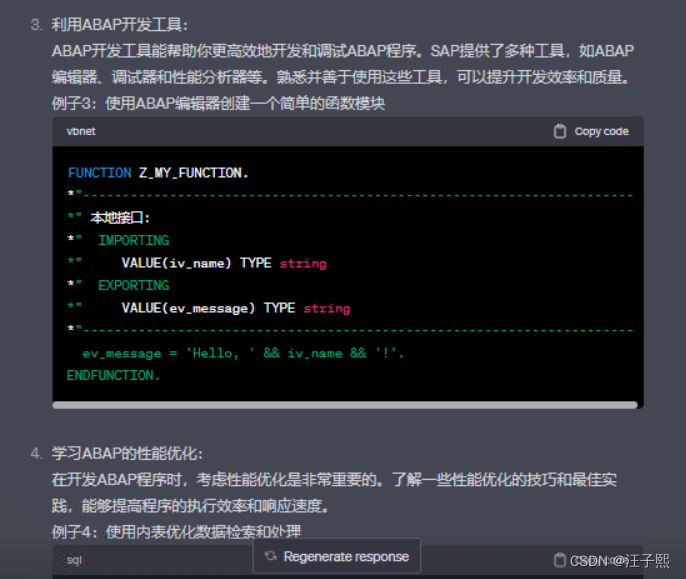Click the ENDFUNCTION. line
The image size is (686, 579).
point(113,375)
